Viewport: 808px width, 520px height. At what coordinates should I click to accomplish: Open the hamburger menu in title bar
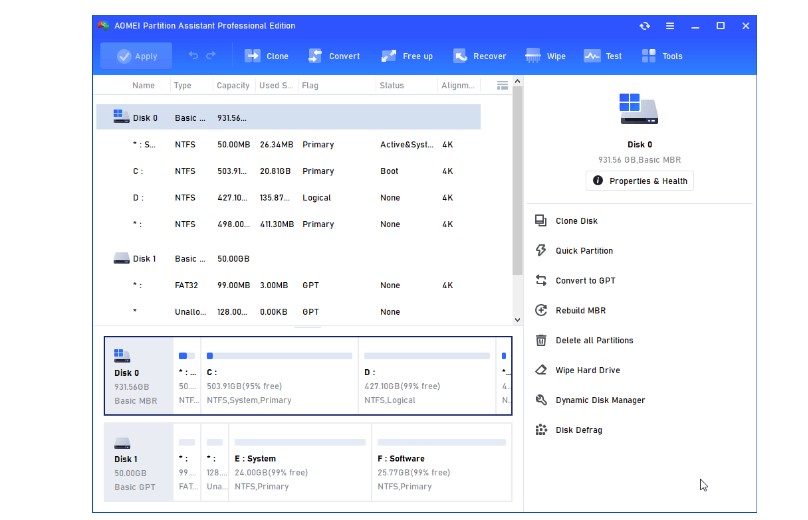670,26
